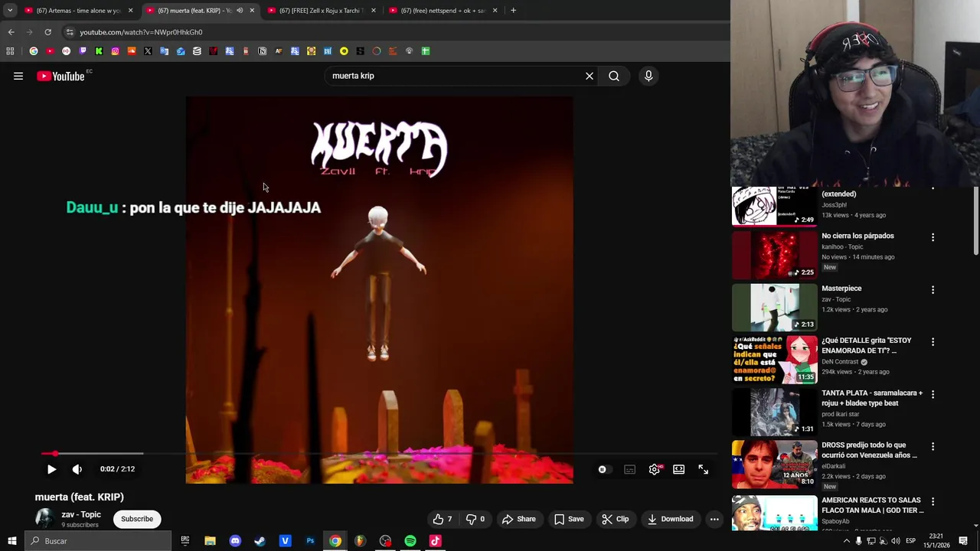Viewport: 980px width, 551px height.
Task: Open the zav - Topic channel link
Action: 81,514
